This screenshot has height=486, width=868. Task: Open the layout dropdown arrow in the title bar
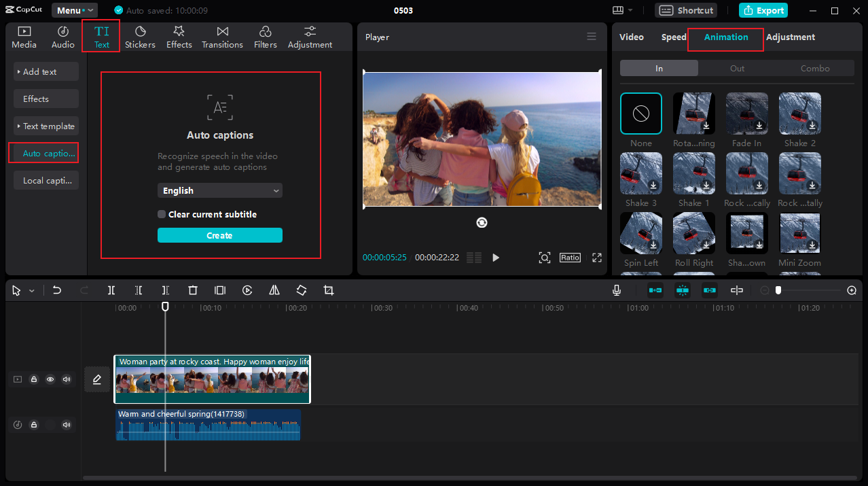tap(630, 10)
